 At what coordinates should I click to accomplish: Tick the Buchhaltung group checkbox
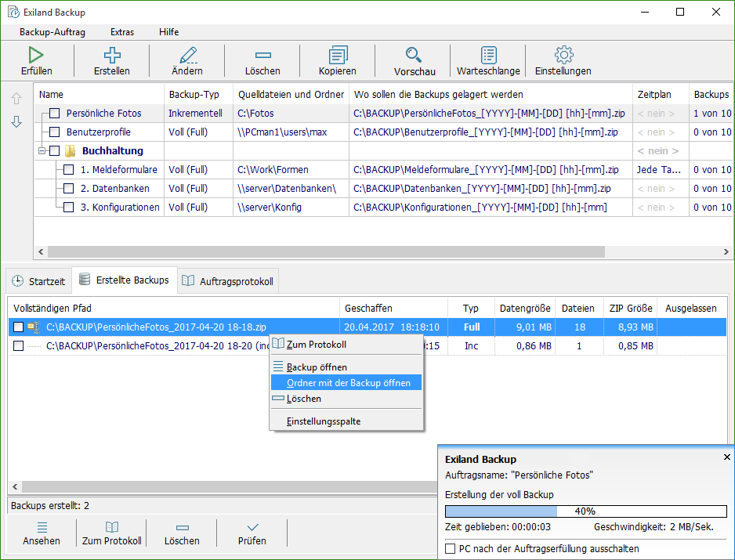coord(55,151)
